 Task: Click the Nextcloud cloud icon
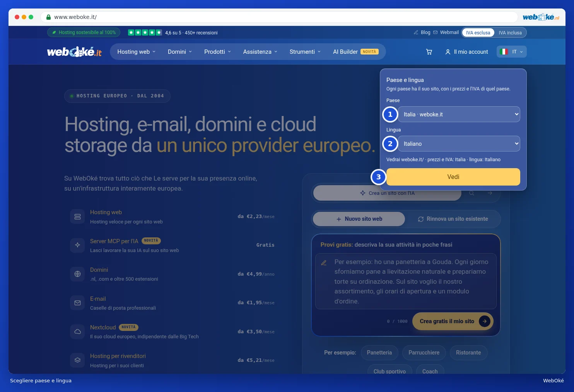(77, 332)
